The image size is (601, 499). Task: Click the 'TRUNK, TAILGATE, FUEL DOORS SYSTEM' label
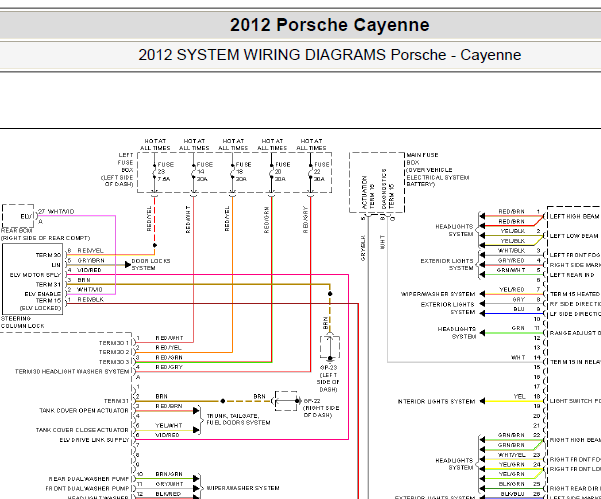[238, 419]
